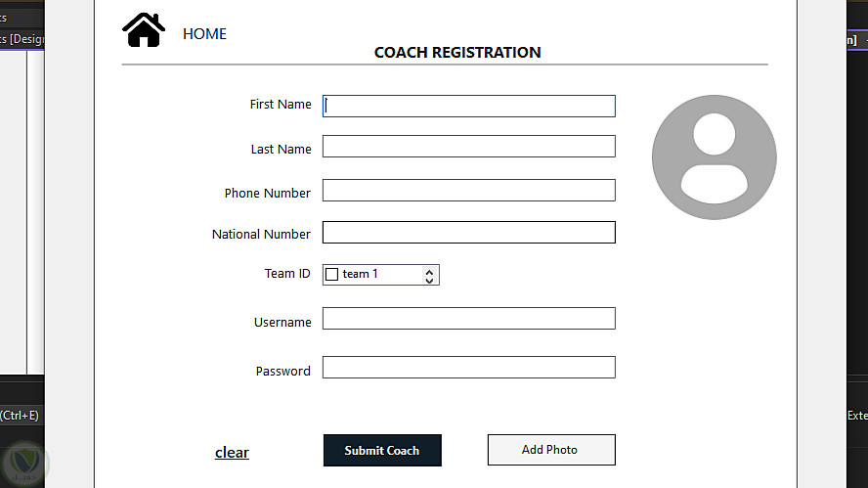The image size is (868, 488).
Task: Place cursor in the Password field
Action: (x=469, y=368)
